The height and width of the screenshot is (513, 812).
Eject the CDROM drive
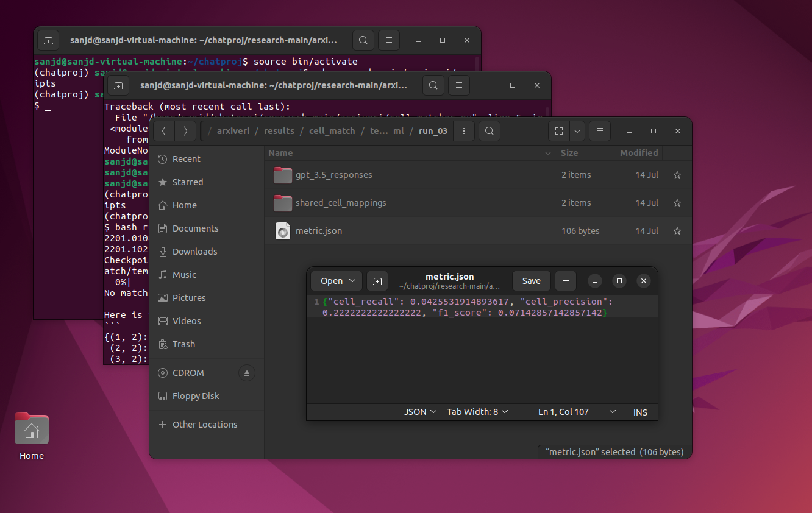click(247, 373)
